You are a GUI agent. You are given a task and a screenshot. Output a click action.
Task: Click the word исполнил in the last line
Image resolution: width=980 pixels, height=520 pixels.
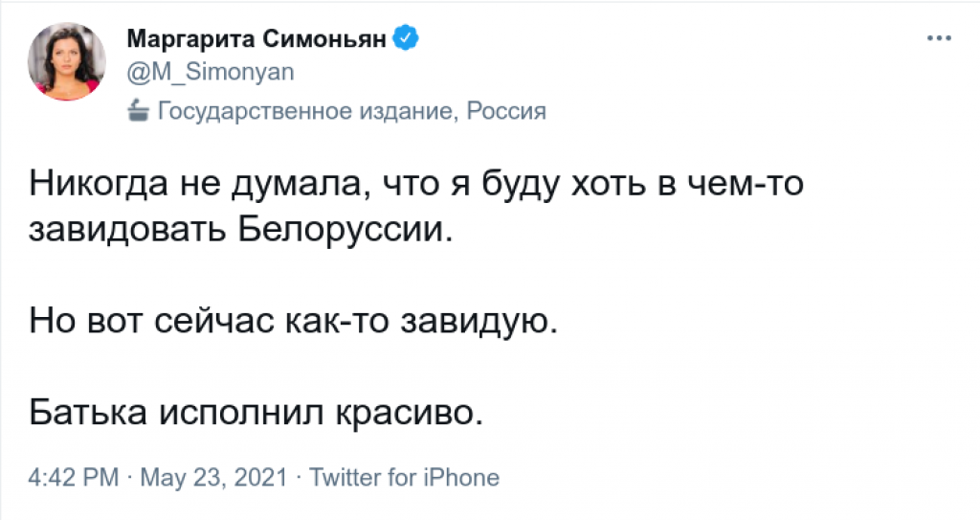(x=242, y=413)
